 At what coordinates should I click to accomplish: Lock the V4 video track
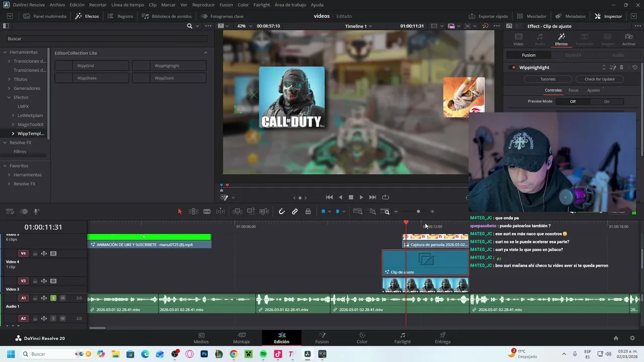click(35, 254)
